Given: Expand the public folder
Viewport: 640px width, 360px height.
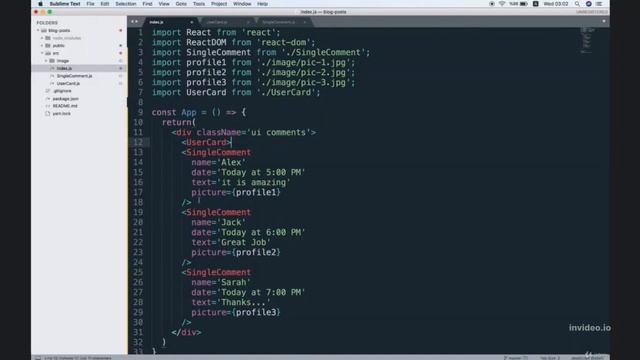Looking at the screenshot, I should coord(42,46).
